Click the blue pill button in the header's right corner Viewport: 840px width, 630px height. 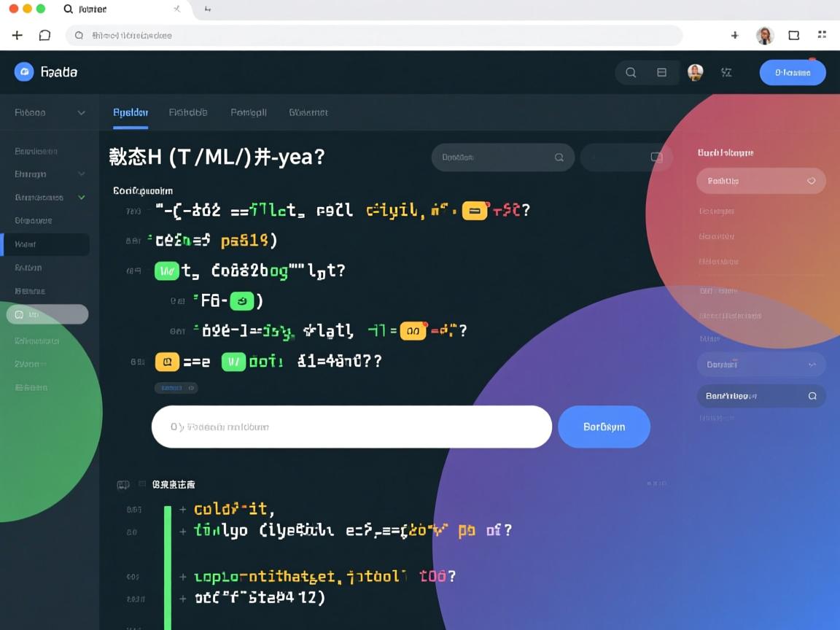793,72
